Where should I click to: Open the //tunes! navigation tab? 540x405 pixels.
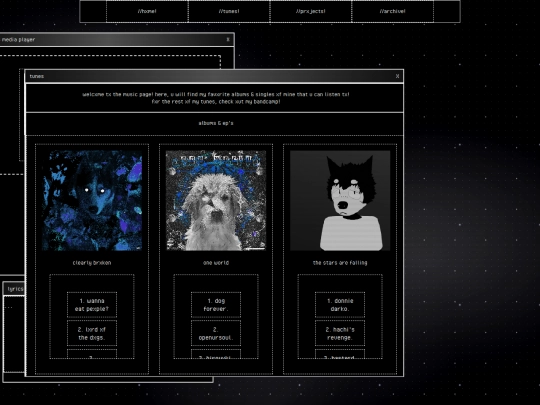[229, 11]
